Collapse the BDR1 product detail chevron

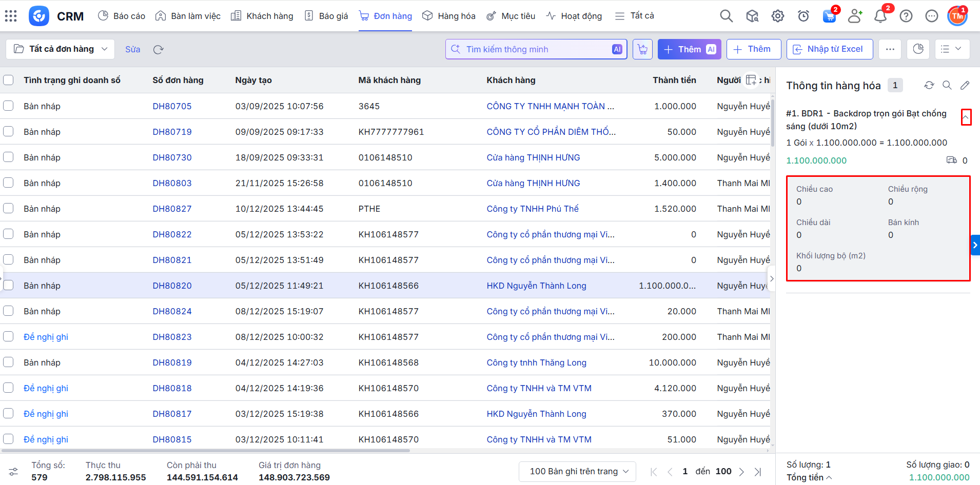click(966, 117)
